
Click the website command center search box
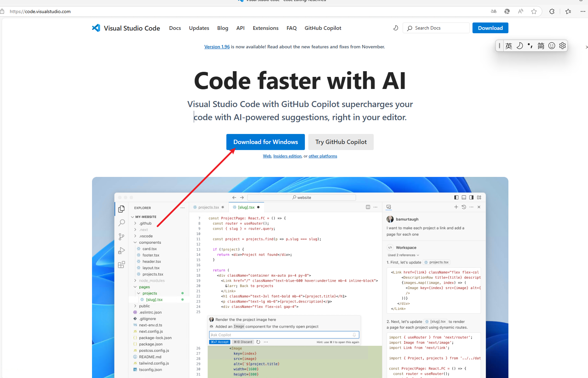[x=302, y=197]
